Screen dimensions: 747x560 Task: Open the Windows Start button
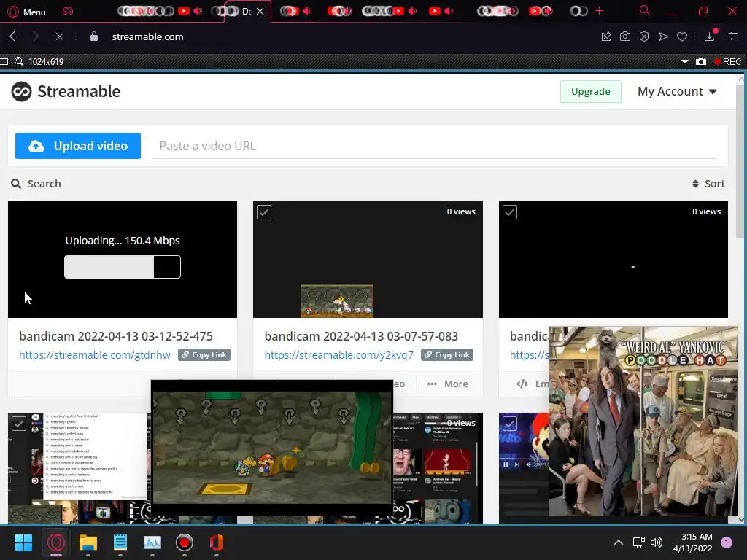23,542
